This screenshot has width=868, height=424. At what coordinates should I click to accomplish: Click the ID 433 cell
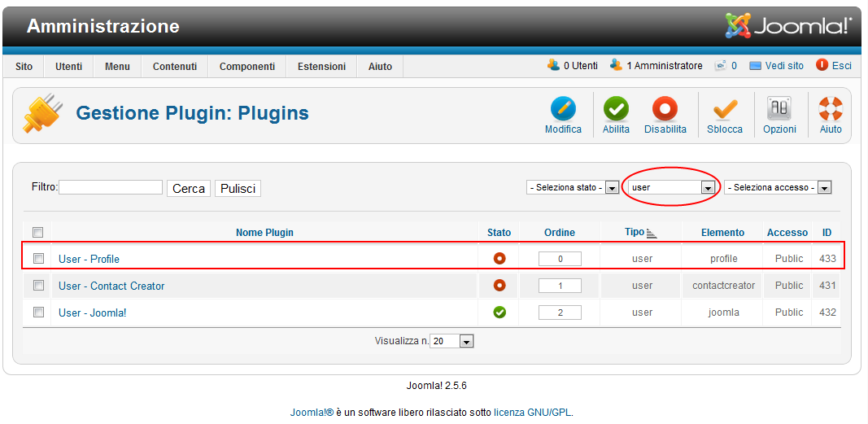pos(827,259)
